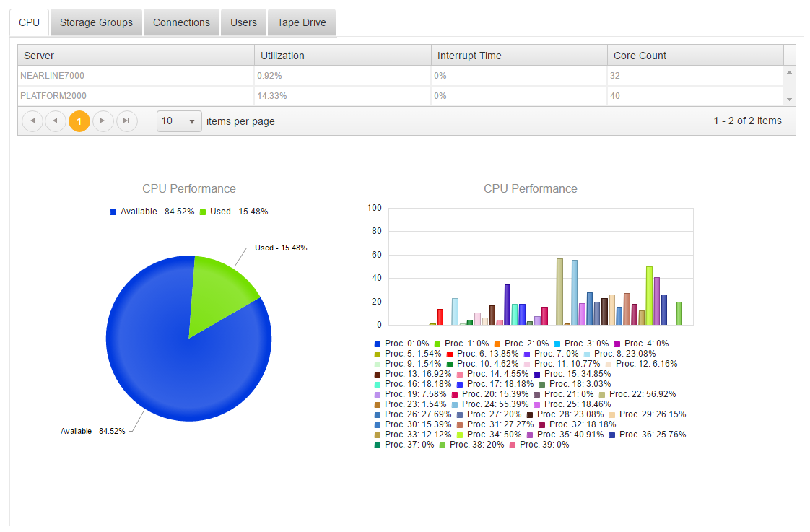Toggle Proc. 8: 23.08% legend entry
The image size is (810, 532).
620,354
